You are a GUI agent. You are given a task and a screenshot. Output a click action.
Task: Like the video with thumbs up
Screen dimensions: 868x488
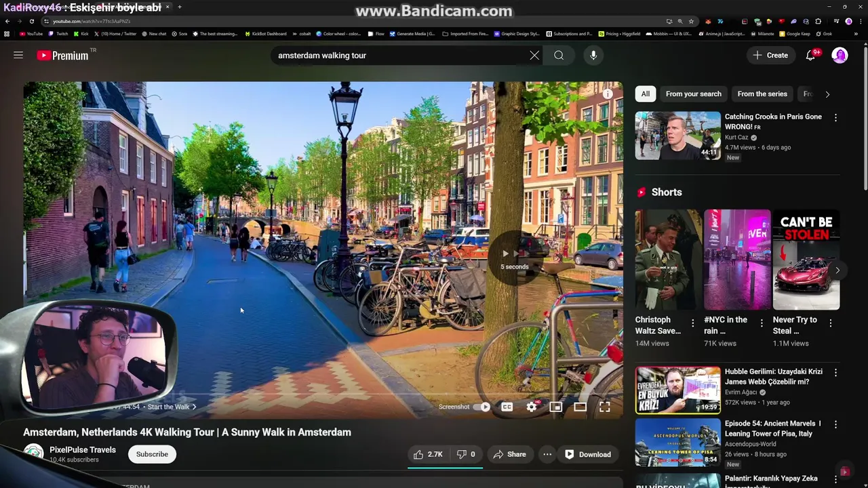click(429, 454)
